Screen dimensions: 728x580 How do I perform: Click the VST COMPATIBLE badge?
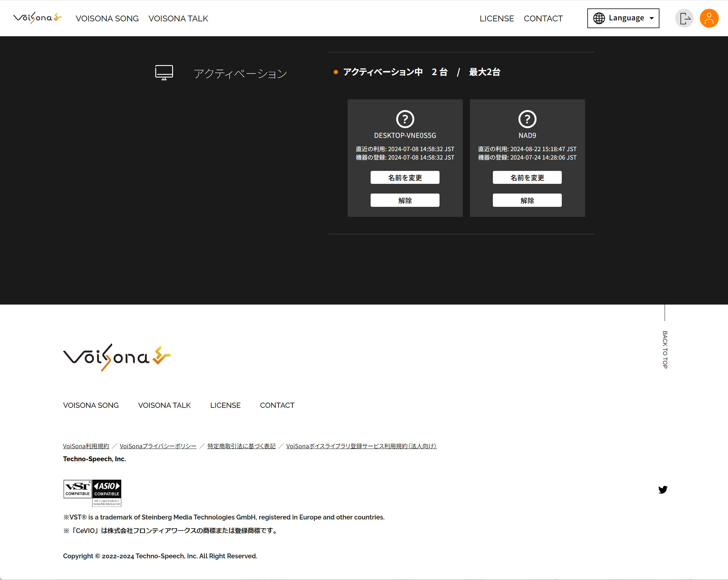pyautogui.click(x=78, y=489)
